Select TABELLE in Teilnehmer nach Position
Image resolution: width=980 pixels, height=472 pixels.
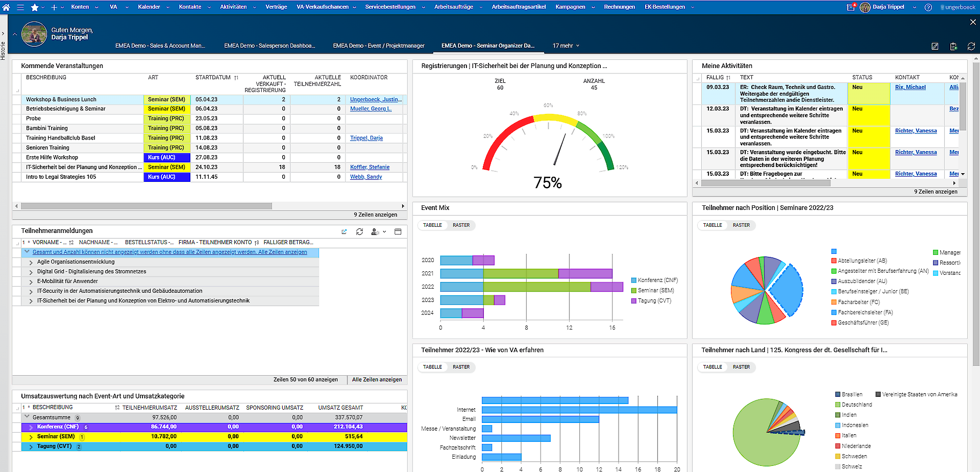[713, 225]
